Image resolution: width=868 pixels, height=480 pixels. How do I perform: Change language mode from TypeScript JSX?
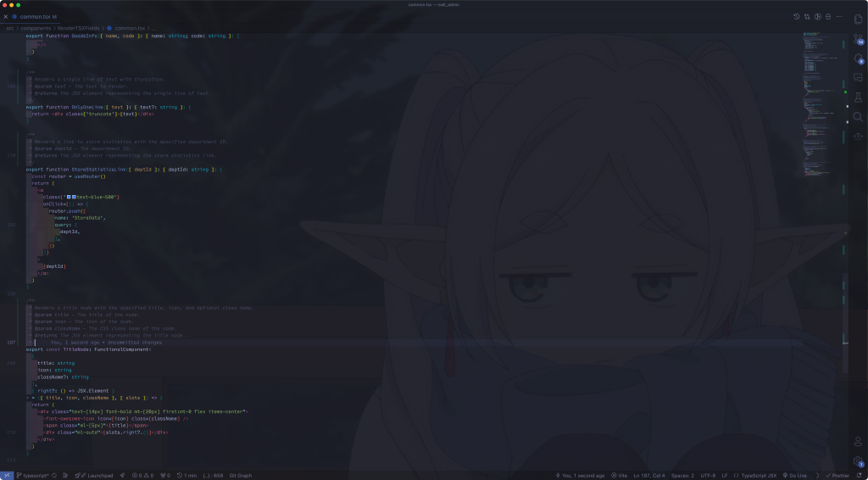coord(755,475)
